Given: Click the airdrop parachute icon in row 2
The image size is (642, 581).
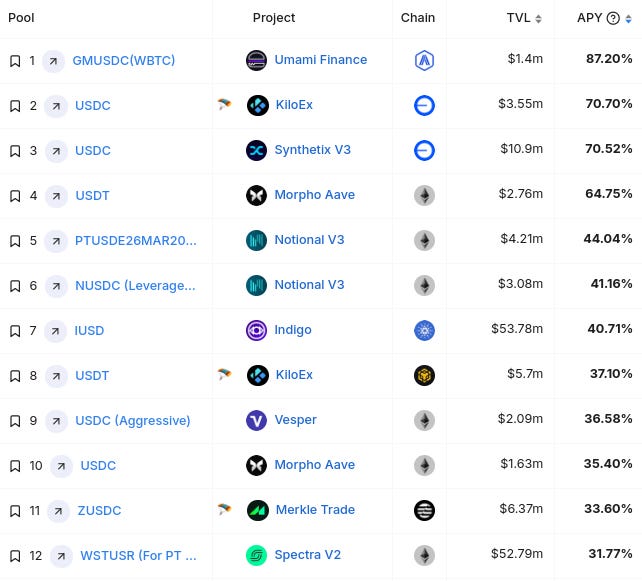Looking at the screenshot, I should pyautogui.click(x=224, y=104).
